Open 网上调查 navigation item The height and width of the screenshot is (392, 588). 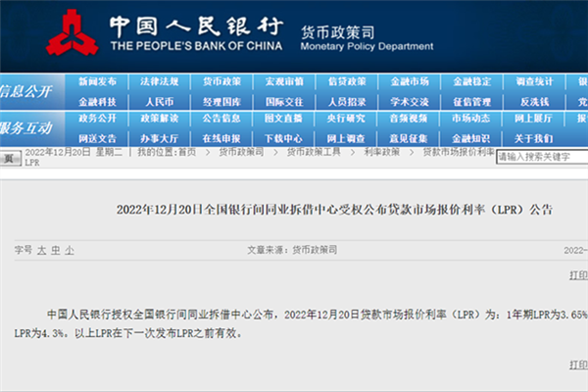point(346,138)
